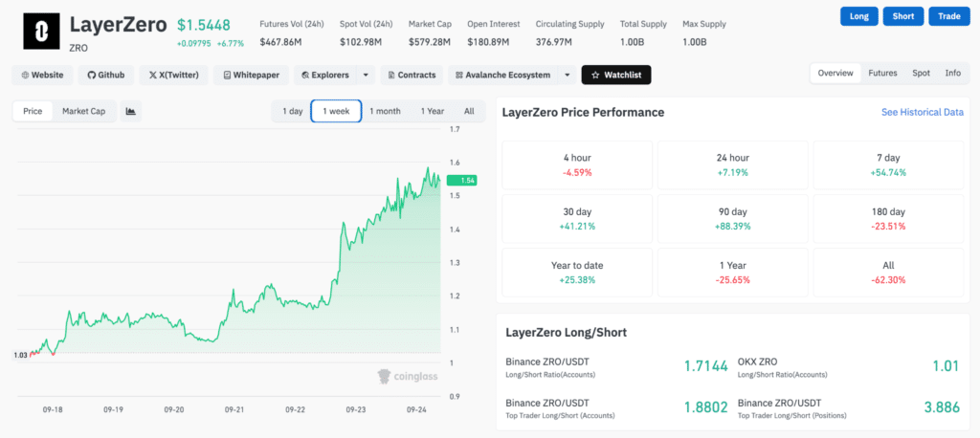Expand the Avalanche Ecosystem dropdown arrow
This screenshot has height=438, width=980.
click(567, 75)
